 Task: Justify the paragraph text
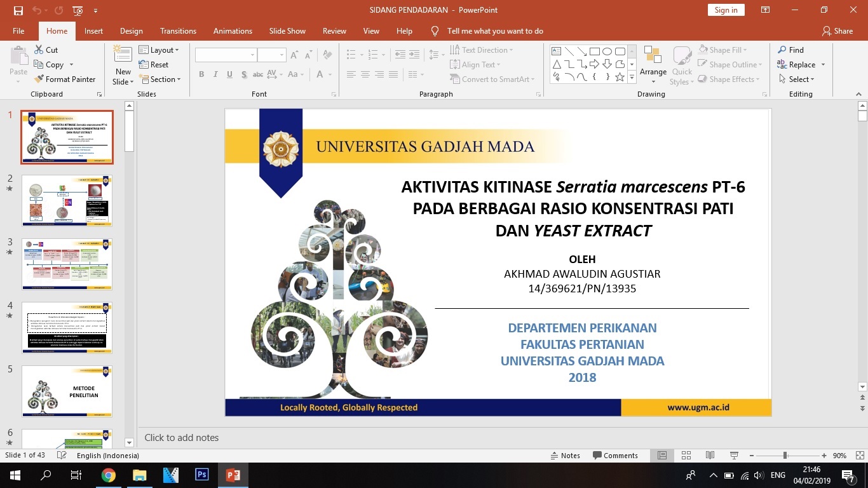[x=393, y=74]
